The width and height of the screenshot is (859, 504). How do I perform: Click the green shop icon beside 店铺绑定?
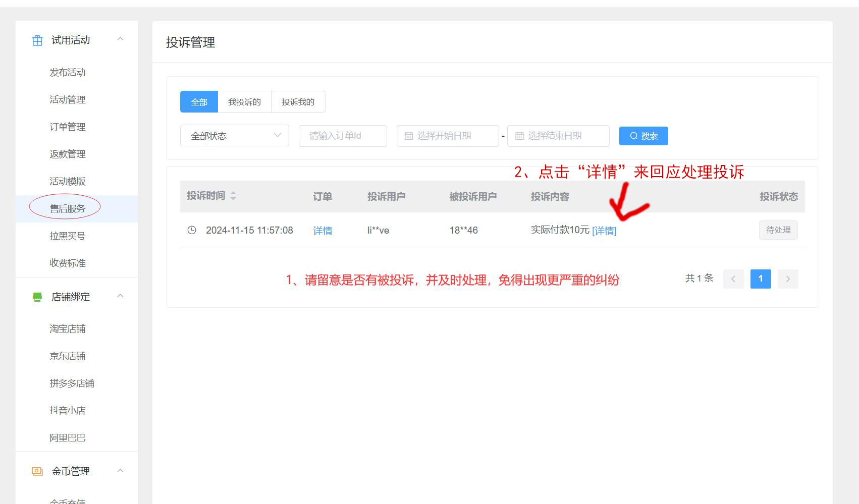click(37, 297)
